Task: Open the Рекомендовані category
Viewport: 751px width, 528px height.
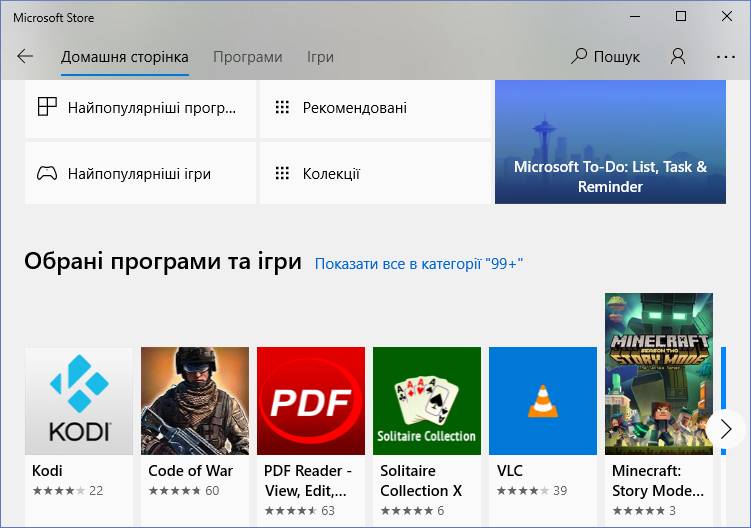Action: 375,109
